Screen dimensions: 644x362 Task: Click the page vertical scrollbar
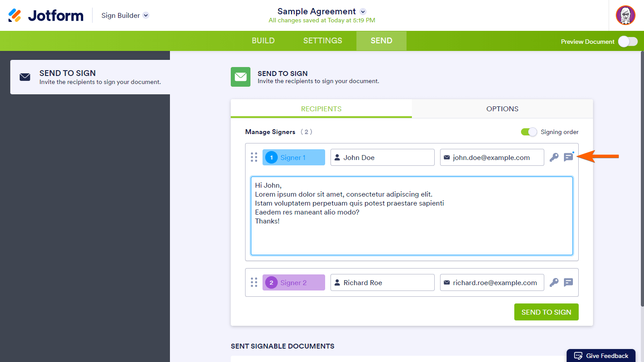[x=642, y=179]
